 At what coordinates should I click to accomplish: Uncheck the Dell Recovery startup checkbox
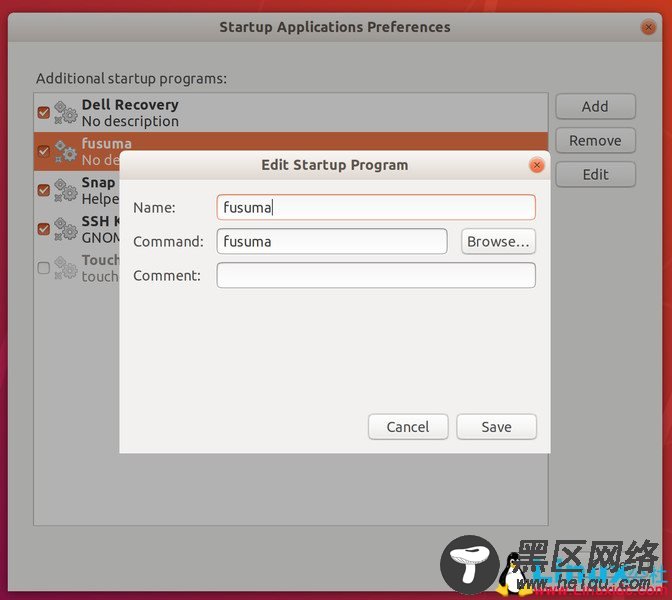pos(44,113)
